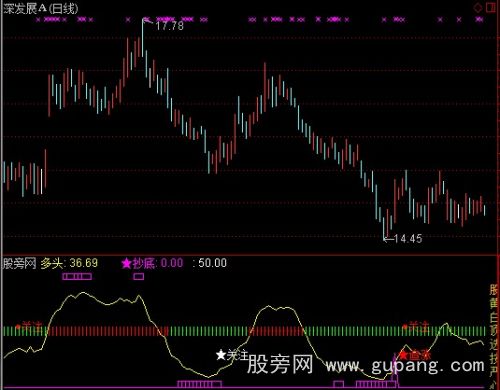Click the diamond icon in the chart corner

coord(478,8)
